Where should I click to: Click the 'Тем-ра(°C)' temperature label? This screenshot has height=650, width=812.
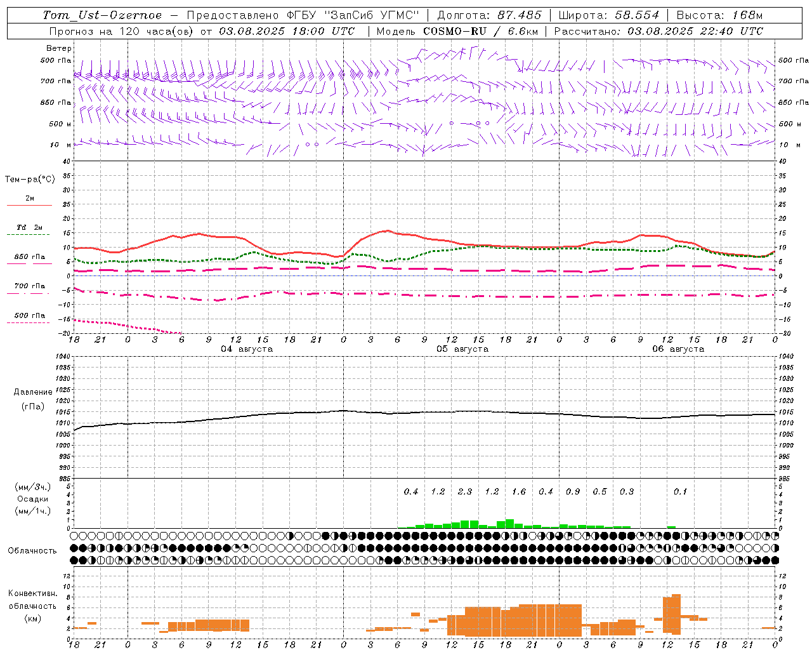tap(30, 180)
